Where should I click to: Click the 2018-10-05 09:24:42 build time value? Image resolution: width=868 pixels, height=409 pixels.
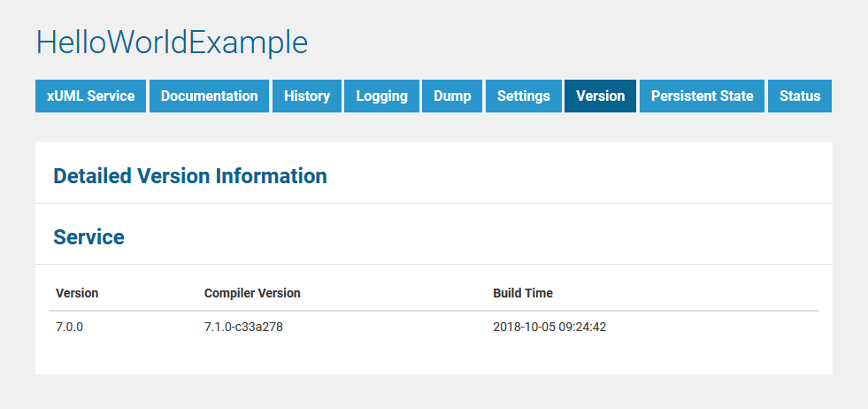[549, 327]
